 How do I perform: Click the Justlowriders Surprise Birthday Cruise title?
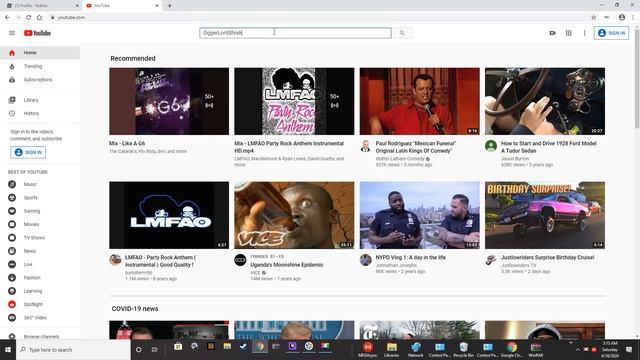pyautogui.click(x=548, y=258)
